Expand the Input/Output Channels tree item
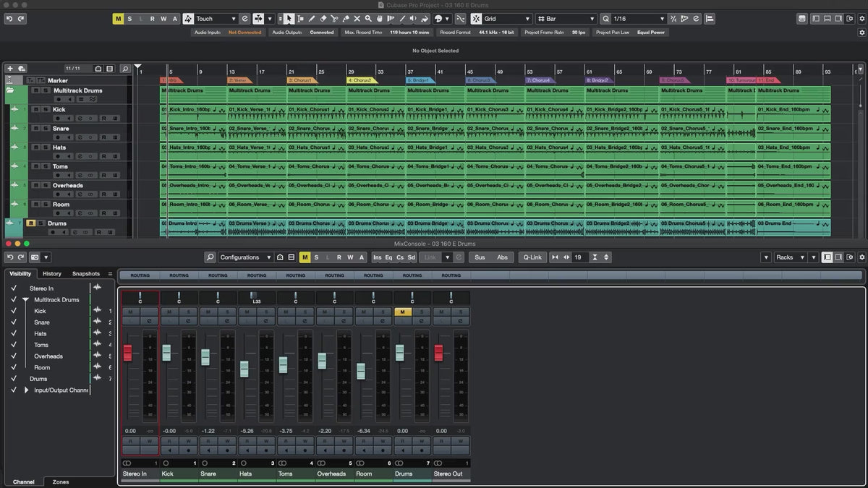868x488 pixels. pos(27,390)
